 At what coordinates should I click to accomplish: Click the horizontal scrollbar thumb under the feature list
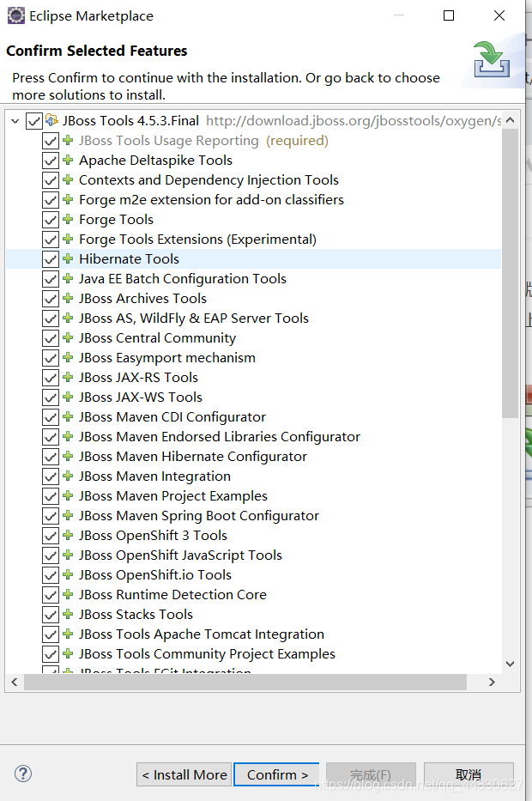click(245, 682)
